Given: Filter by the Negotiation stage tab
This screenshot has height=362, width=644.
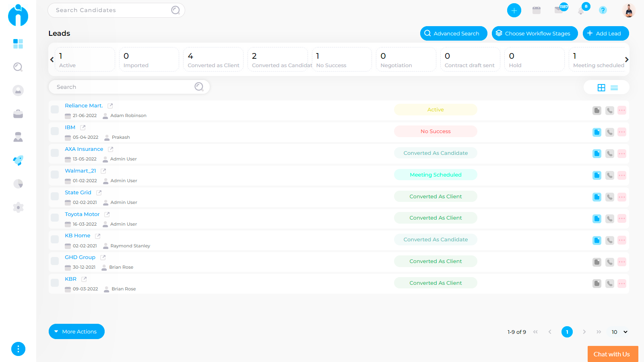Looking at the screenshot, I should pos(406,60).
